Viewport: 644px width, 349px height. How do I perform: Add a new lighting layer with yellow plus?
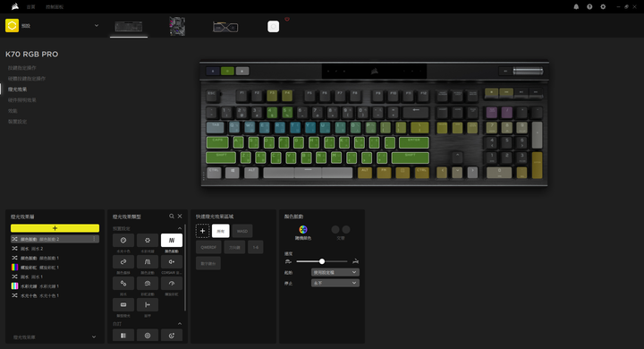tap(55, 228)
